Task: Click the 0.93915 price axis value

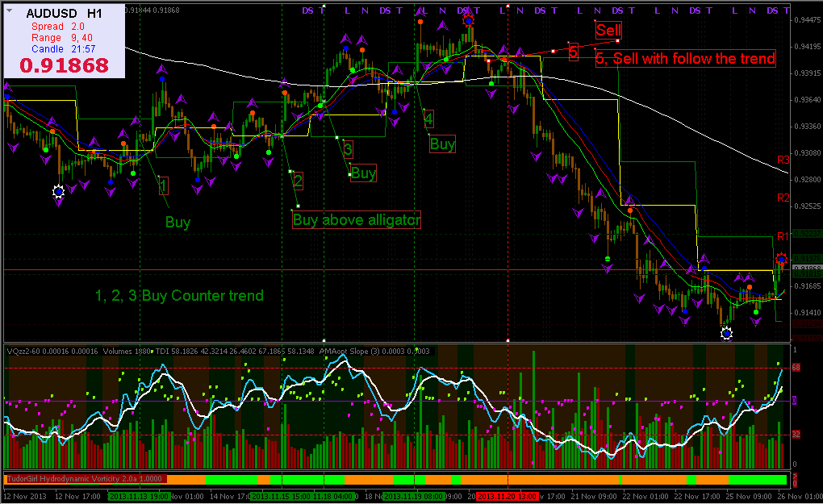Action: point(807,73)
